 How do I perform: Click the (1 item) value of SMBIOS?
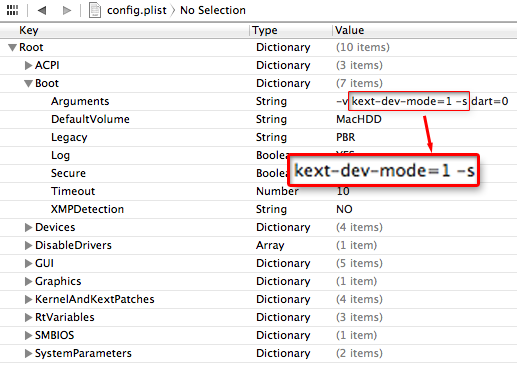[x=356, y=335]
